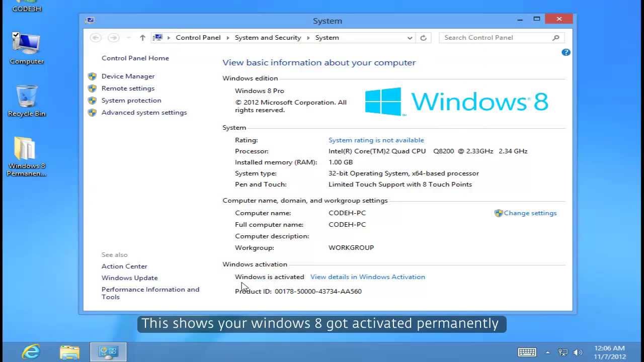Click shield icon beside Advanced system settings
Screen dimensions: 644x362
click(92, 113)
